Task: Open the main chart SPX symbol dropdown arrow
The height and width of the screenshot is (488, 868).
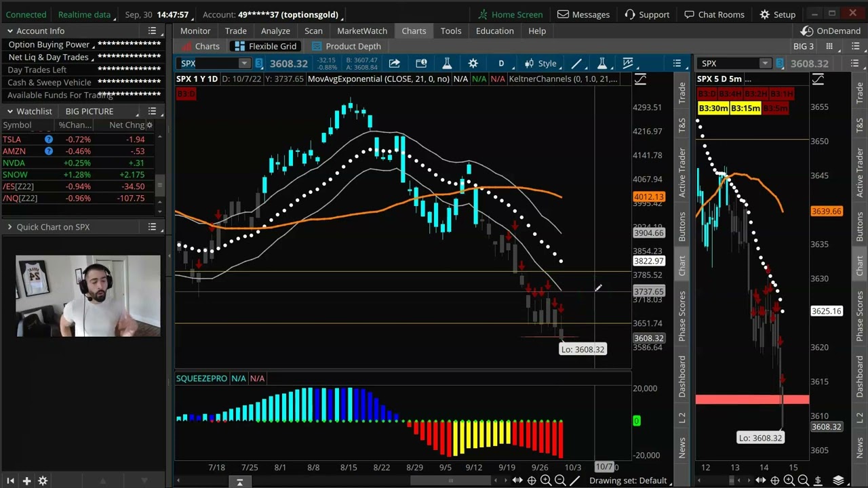Action: point(244,64)
